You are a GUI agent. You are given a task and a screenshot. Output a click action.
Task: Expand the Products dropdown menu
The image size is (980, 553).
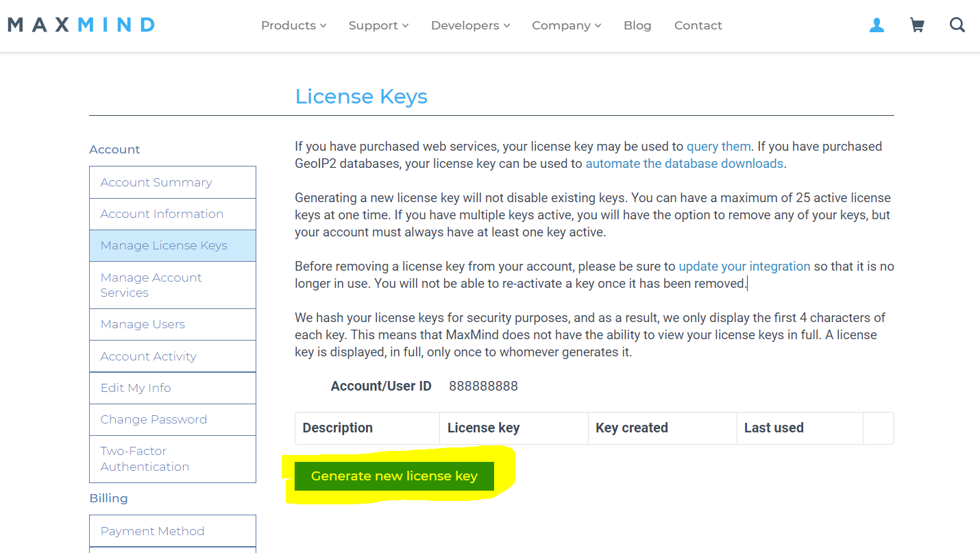293,25
